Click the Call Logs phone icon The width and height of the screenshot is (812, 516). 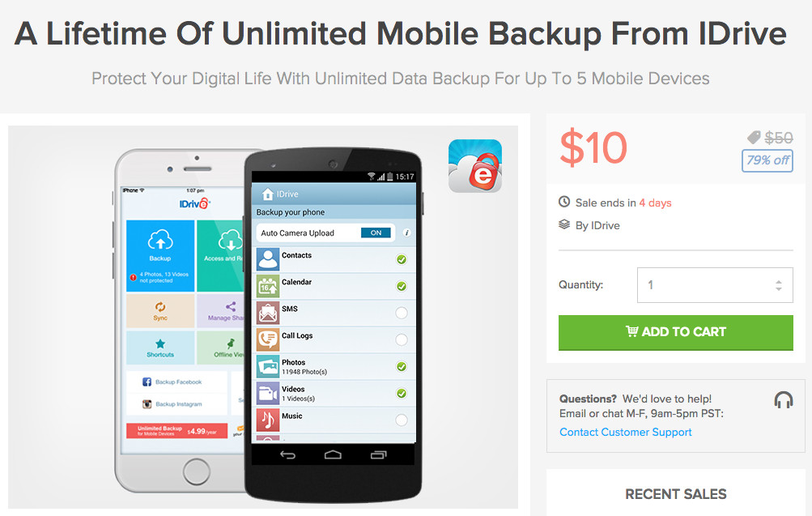[x=268, y=340]
